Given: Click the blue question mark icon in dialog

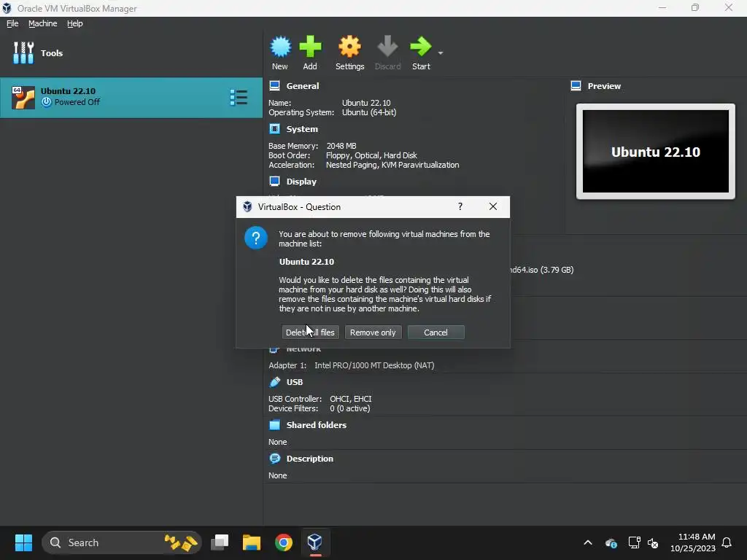Looking at the screenshot, I should (256, 237).
